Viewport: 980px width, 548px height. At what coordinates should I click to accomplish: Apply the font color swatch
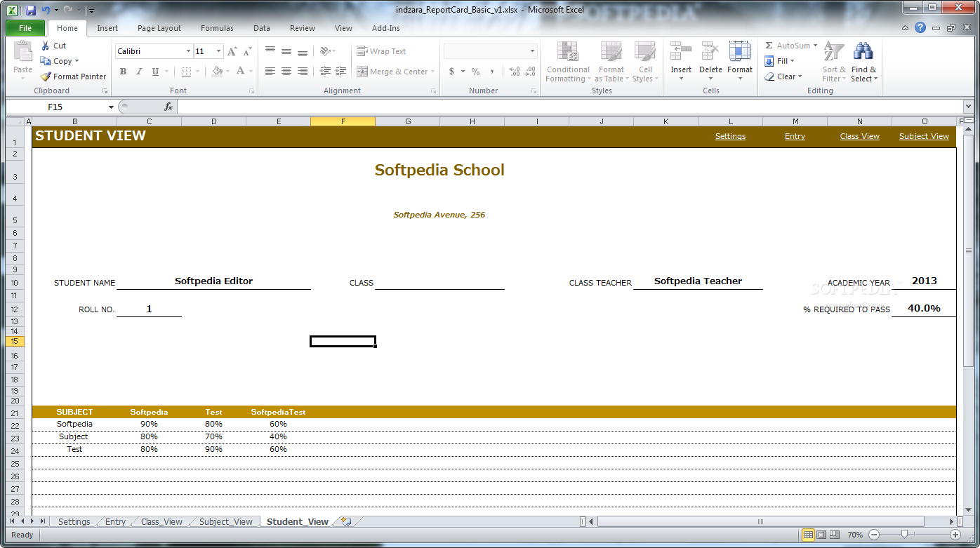[x=241, y=72]
